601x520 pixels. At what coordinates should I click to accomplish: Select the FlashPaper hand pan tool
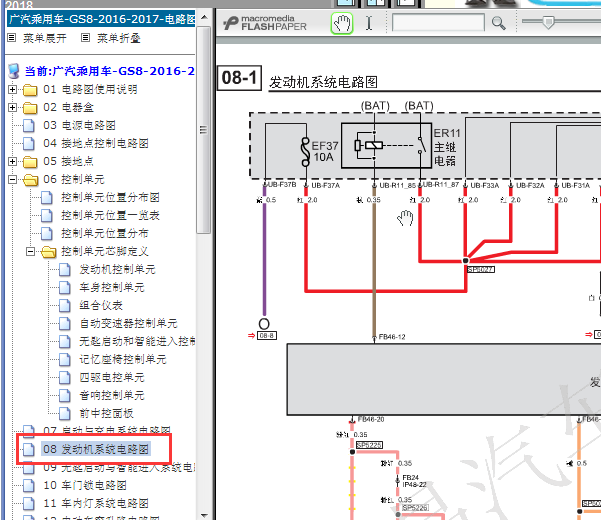(342, 23)
